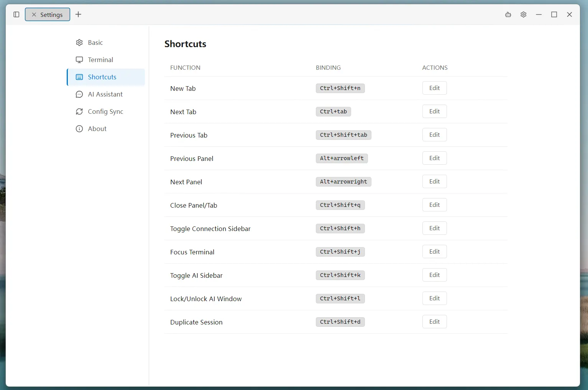This screenshot has width=588, height=390.
Task: Click the Ctrl+Shift+j binding badge
Action: tap(340, 252)
